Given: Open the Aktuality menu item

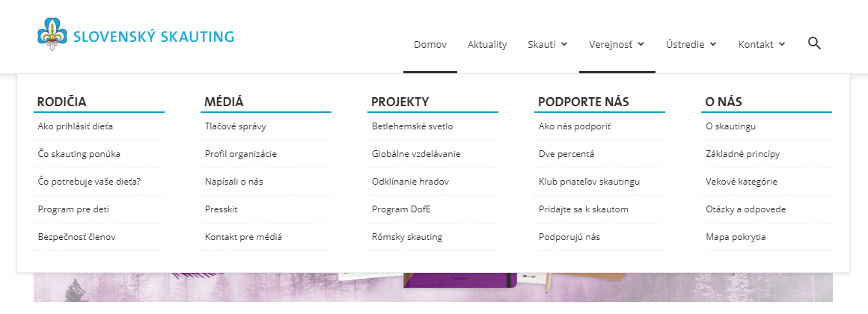Looking at the screenshot, I should (x=487, y=44).
